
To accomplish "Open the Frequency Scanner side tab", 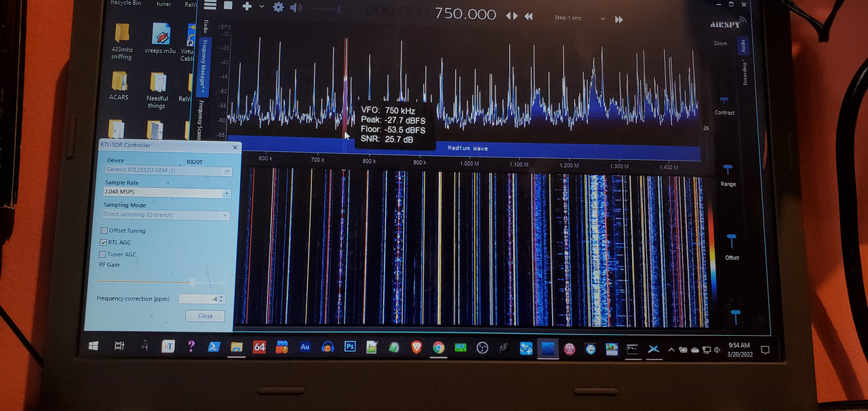I will (x=200, y=119).
